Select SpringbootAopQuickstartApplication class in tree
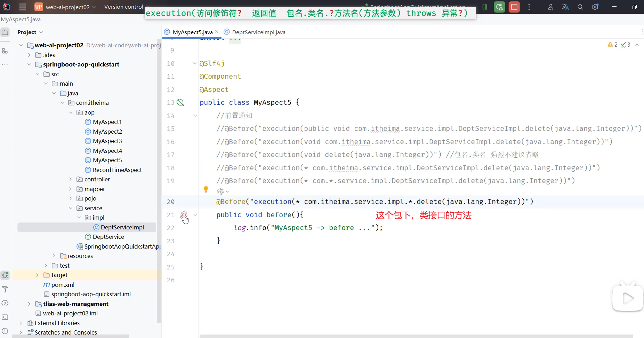The image size is (644, 338). point(119,246)
